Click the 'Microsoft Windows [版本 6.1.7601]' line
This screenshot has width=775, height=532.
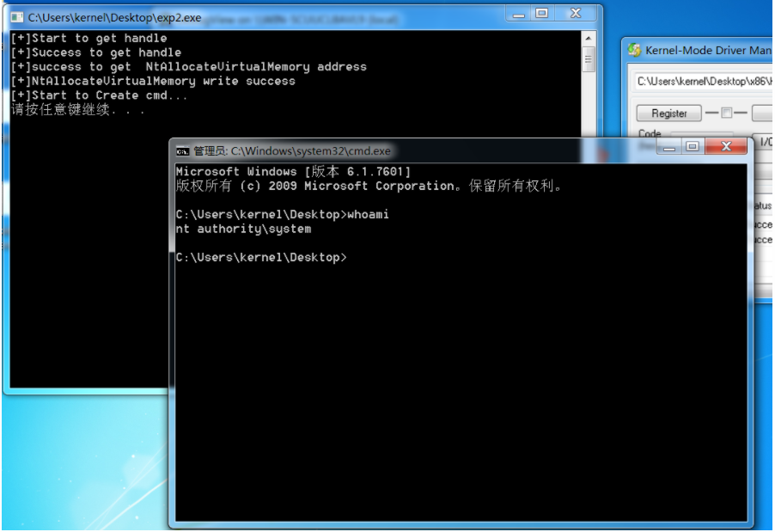(x=293, y=172)
